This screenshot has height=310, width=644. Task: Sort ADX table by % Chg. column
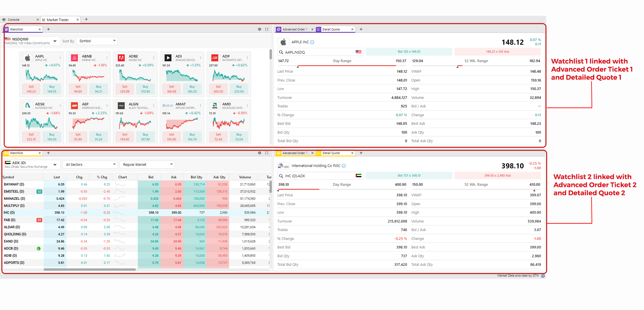pos(102,177)
